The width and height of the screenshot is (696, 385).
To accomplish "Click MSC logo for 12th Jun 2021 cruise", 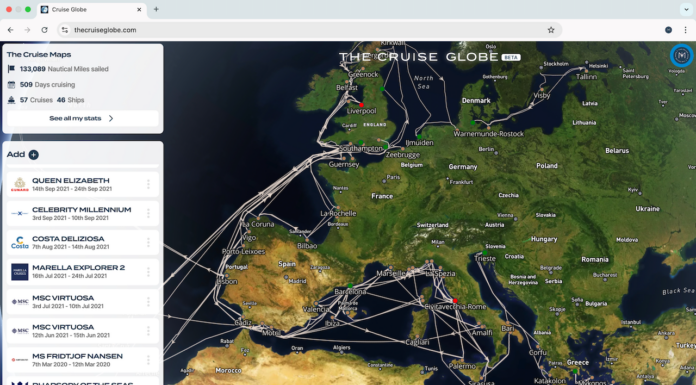I will click(x=20, y=331).
